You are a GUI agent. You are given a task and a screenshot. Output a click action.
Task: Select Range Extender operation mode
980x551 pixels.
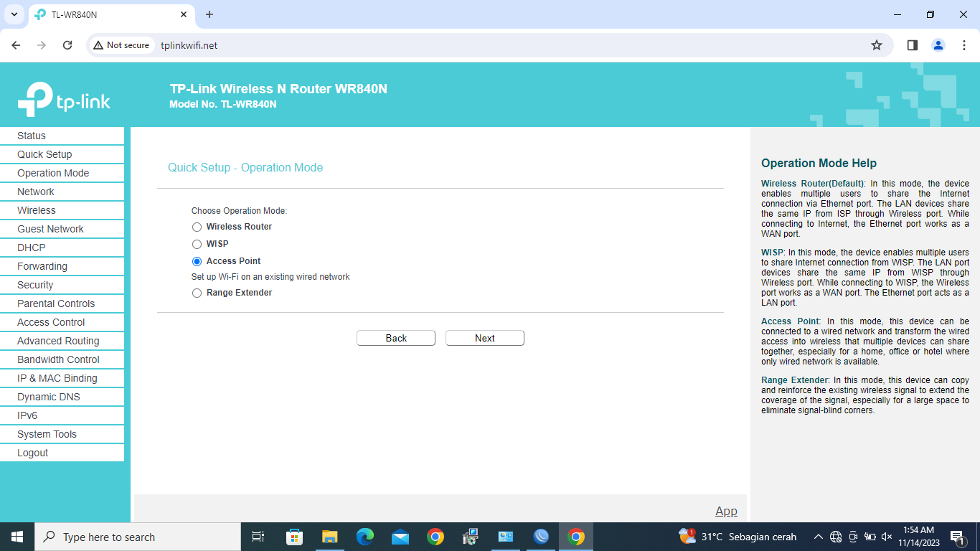(x=197, y=293)
